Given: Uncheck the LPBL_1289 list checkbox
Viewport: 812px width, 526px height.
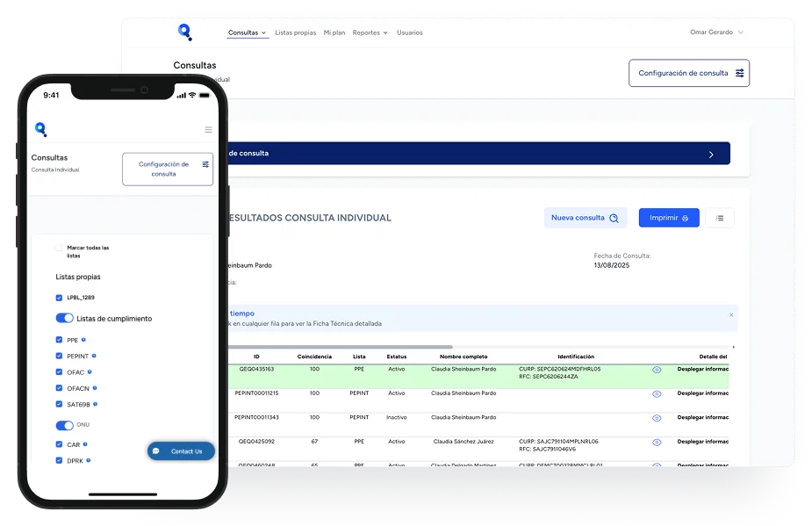Looking at the screenshot, I should click(x=59, y=298).
